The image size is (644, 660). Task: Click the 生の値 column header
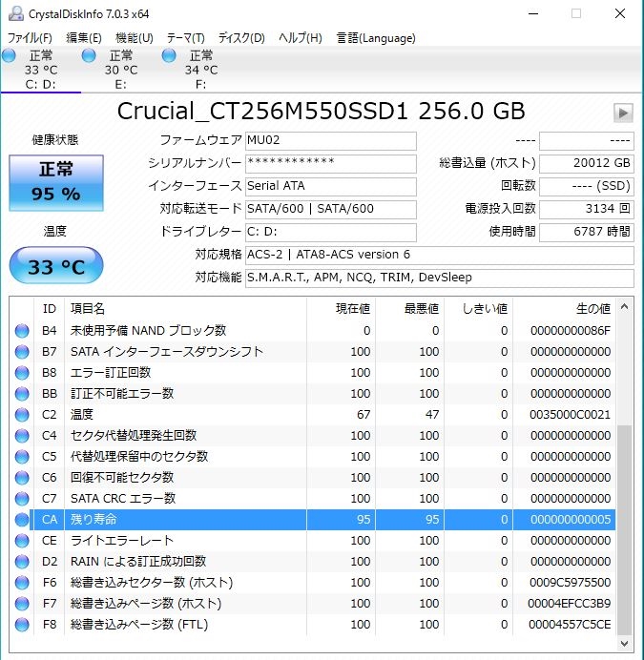click(x=564, y=309)
